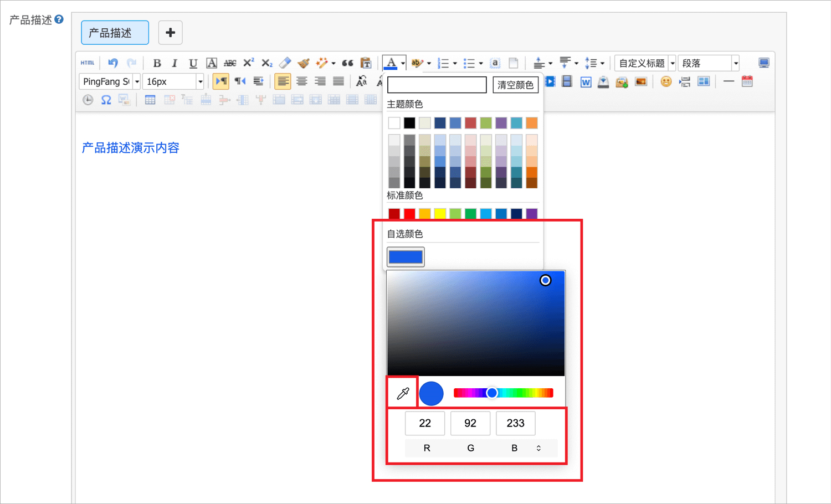Toggle italic text style
The height and width of the screenshot is (504, 831).
175,63
